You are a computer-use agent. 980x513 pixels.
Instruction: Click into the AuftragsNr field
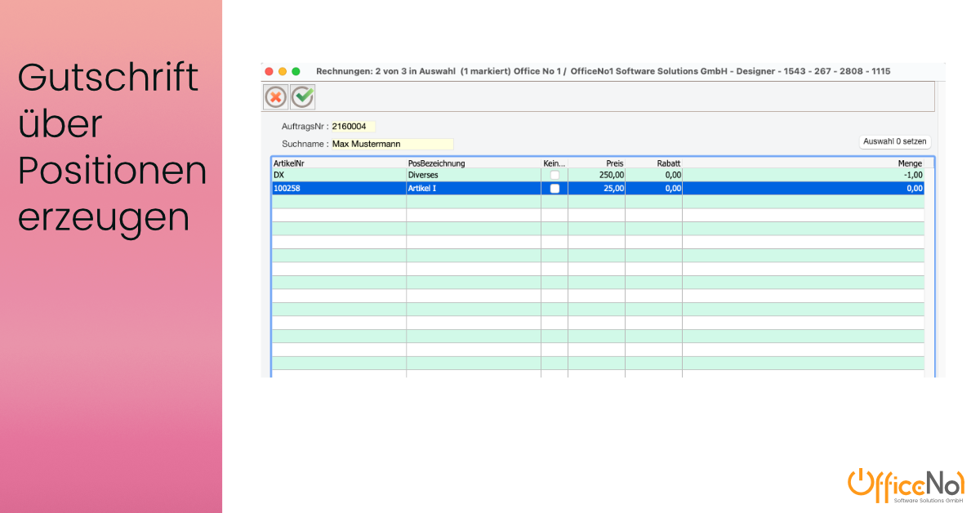pyautogui.click(x=353, y=127)
